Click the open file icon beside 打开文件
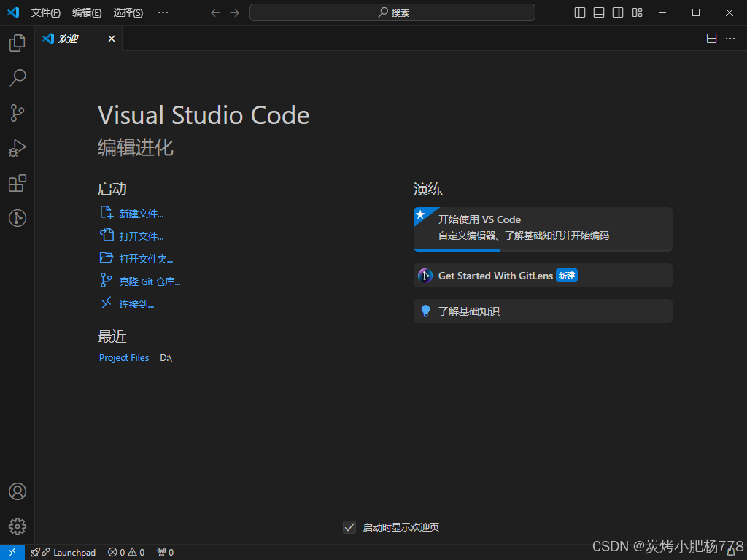Image resolution: width=747 pixels, height=560 pixels. click(107, 236)
